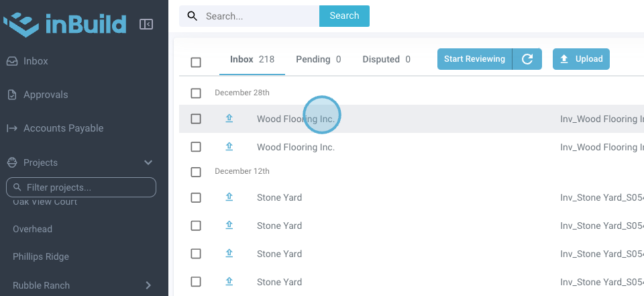Click the Projects hard hat icon

12,162
